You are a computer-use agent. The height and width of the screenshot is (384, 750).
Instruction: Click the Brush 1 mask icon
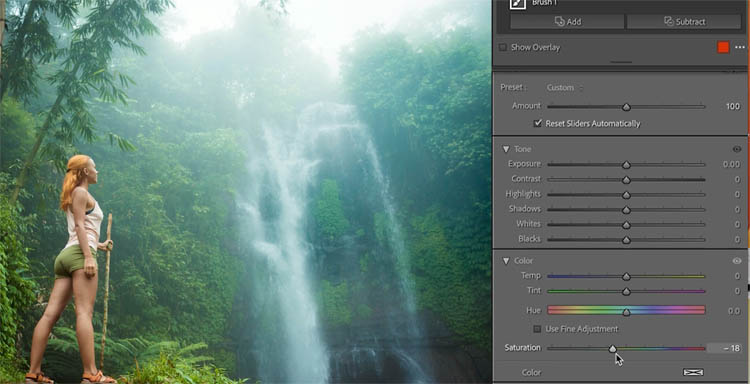click(517, 4)
